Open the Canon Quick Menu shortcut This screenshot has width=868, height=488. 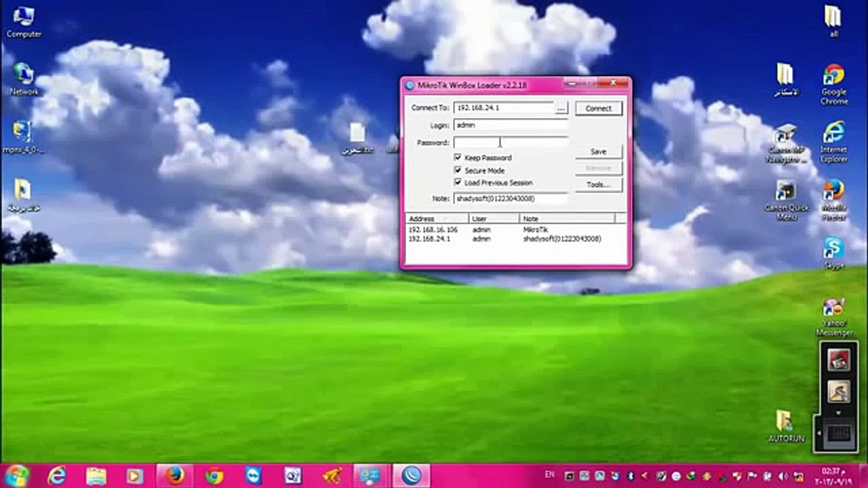(786, 200)
